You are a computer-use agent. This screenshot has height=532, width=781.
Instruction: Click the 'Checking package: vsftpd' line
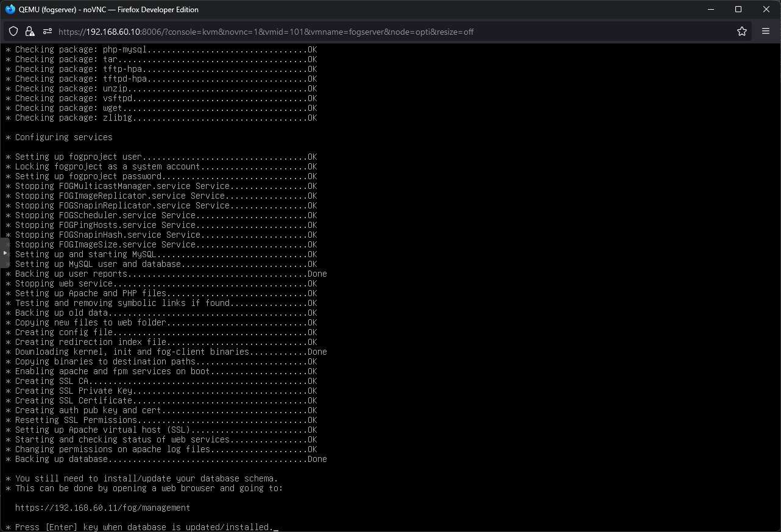[x=161, y=98]
